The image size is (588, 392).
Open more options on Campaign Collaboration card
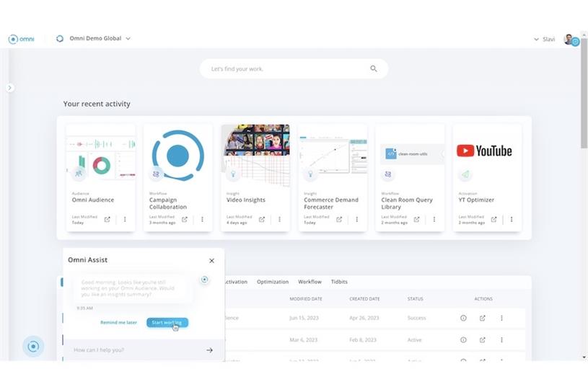click(202, 219)
